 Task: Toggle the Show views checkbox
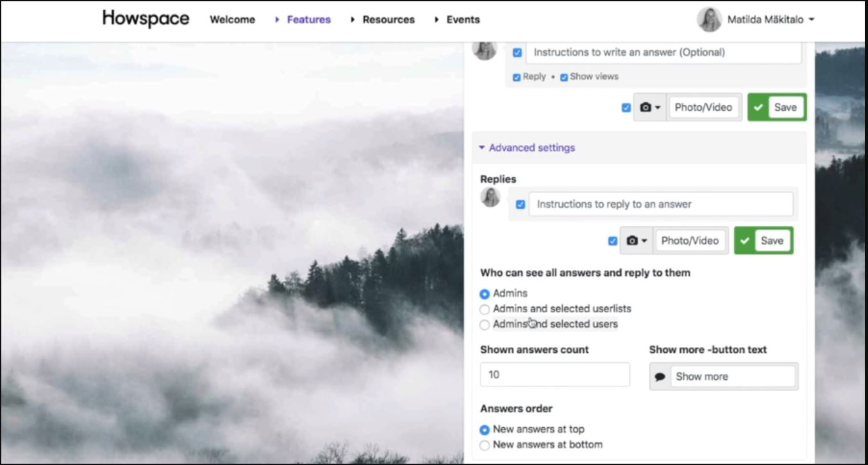564,77
